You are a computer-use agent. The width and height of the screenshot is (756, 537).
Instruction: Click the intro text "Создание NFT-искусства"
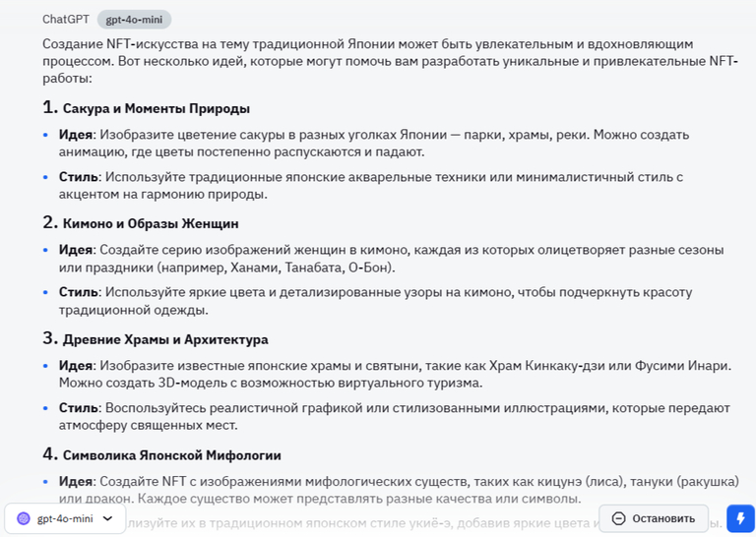[120, 44]
